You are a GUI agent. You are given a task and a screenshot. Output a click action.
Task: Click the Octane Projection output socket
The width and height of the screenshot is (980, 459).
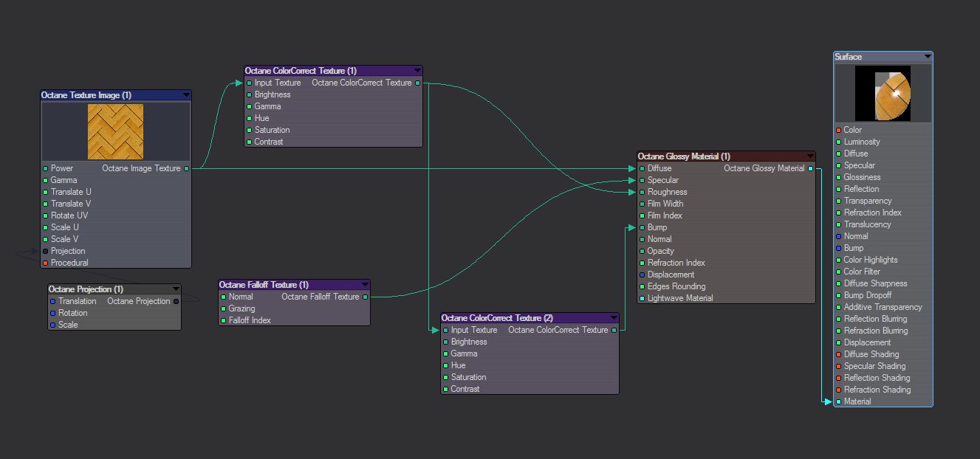176,301
